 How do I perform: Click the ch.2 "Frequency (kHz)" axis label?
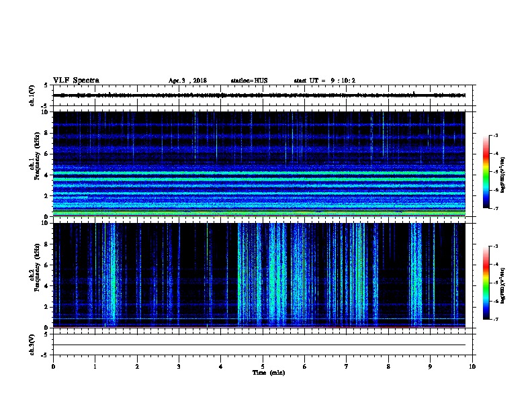click(x=37, y=267)
